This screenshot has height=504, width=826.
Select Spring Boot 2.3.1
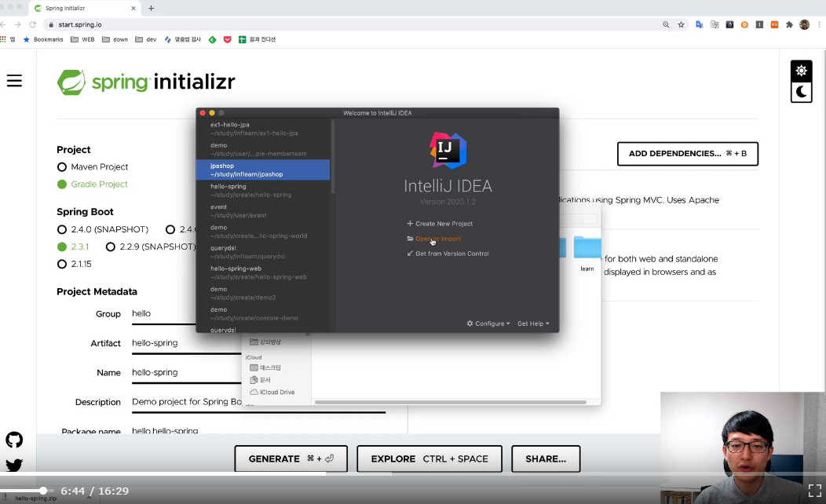pos(61,247)
